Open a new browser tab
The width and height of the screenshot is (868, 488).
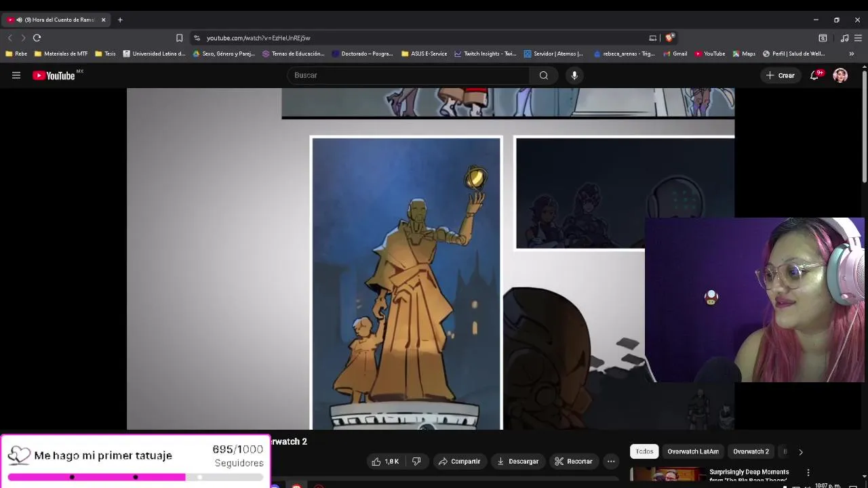click(120, 20)
